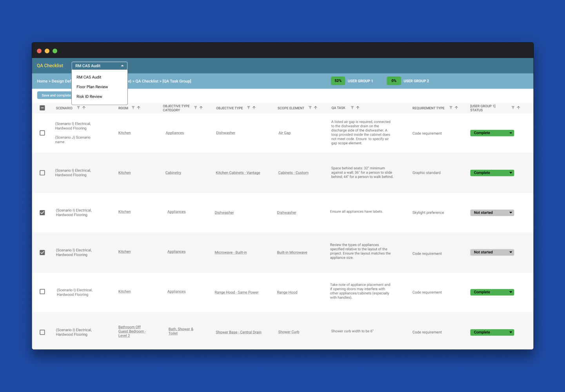Open Shower Base - Central Drain link
Screen dimensions: 565x392
[x=238, y=332]
